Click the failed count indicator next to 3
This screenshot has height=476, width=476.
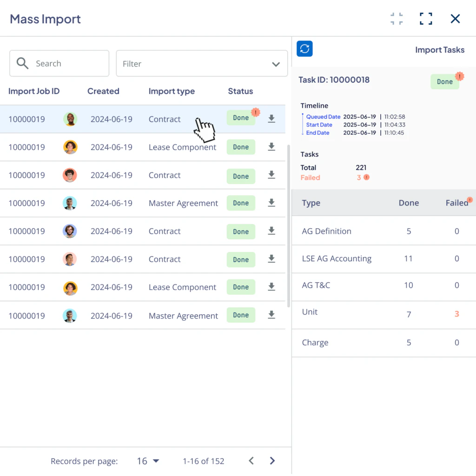(367, 177)
